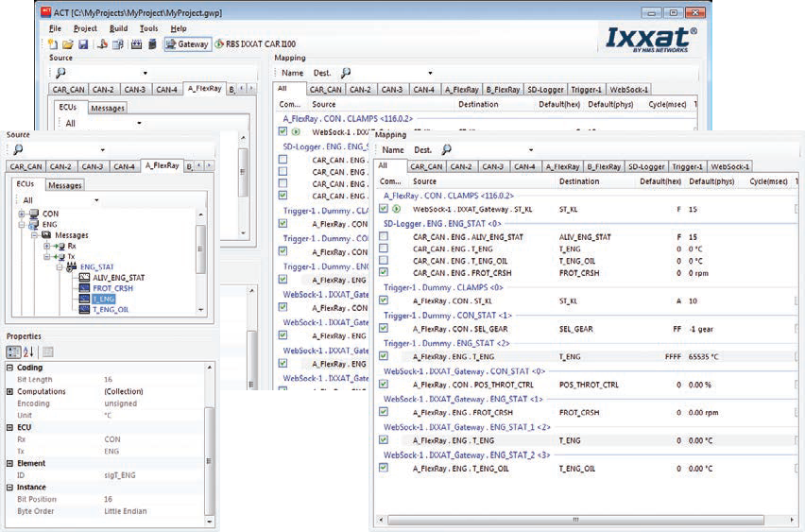The width and height of the screenshot is (805, 532).
Task: Click signal icon next to ALIV_ENG_STAT
Action: click(x=84, y=278)
